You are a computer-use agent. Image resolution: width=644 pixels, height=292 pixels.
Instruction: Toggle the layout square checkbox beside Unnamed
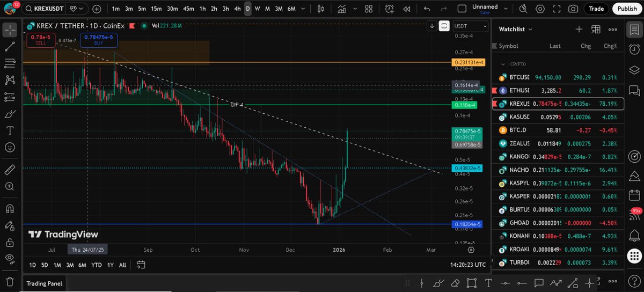coord(462,9)
